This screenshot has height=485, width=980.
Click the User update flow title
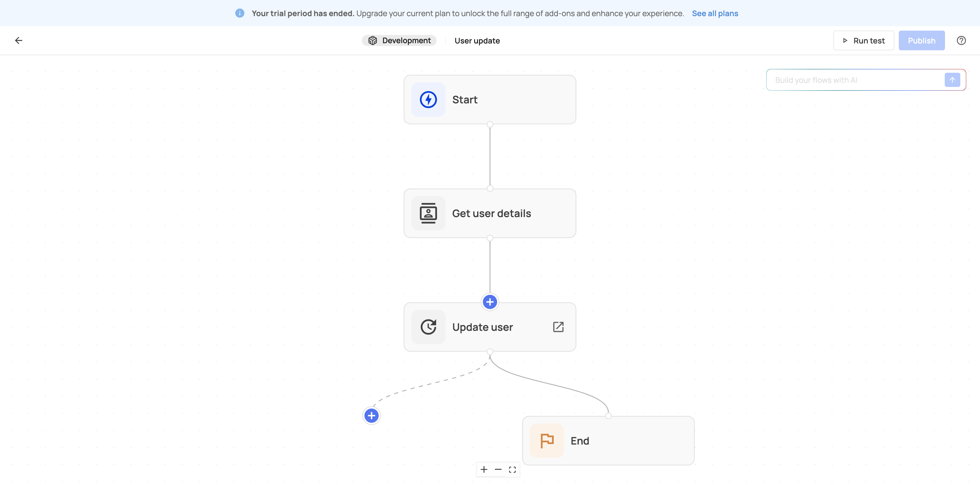[477, 41]
